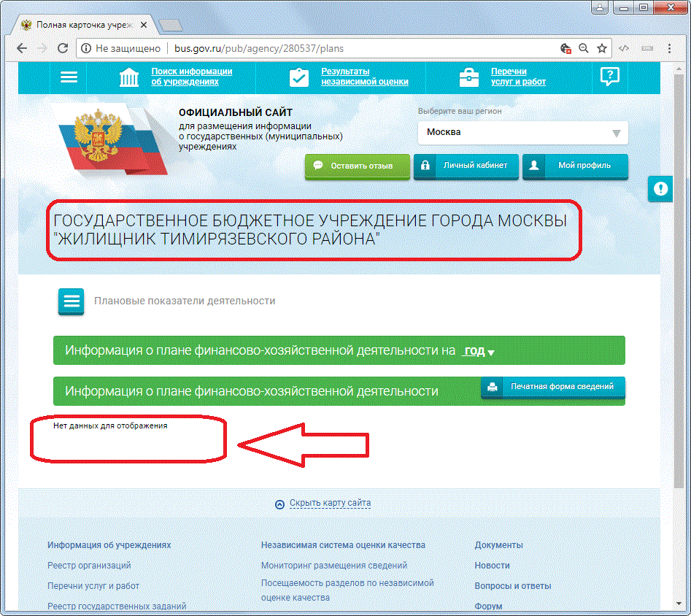Show site security info icon
The width and height of the screenshot is (691, 616).
click(x=86, y=48)
